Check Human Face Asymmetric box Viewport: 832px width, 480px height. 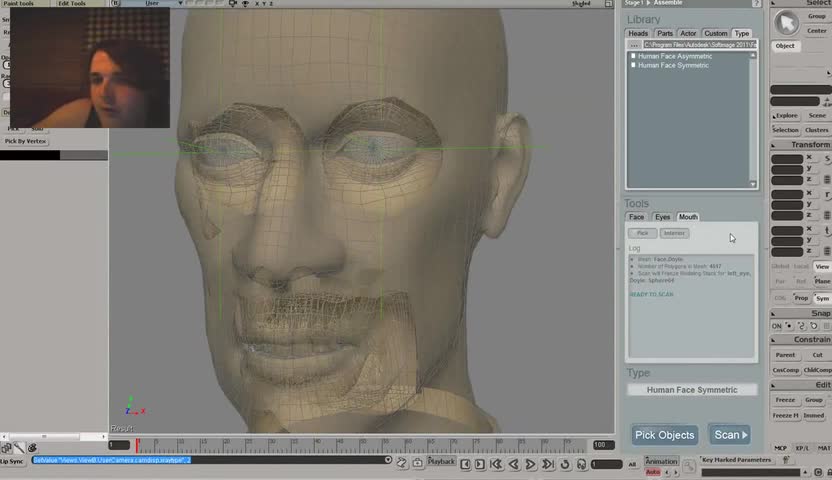point(633,56)
